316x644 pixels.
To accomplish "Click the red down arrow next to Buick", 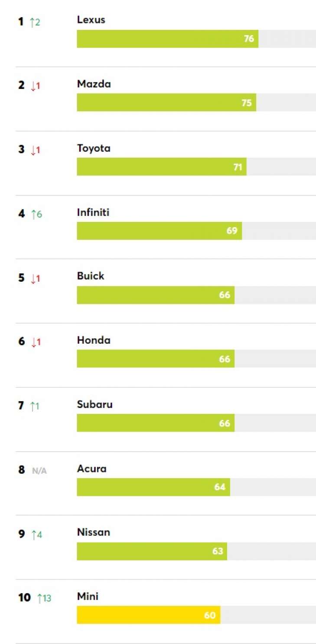I will (33, 279).
